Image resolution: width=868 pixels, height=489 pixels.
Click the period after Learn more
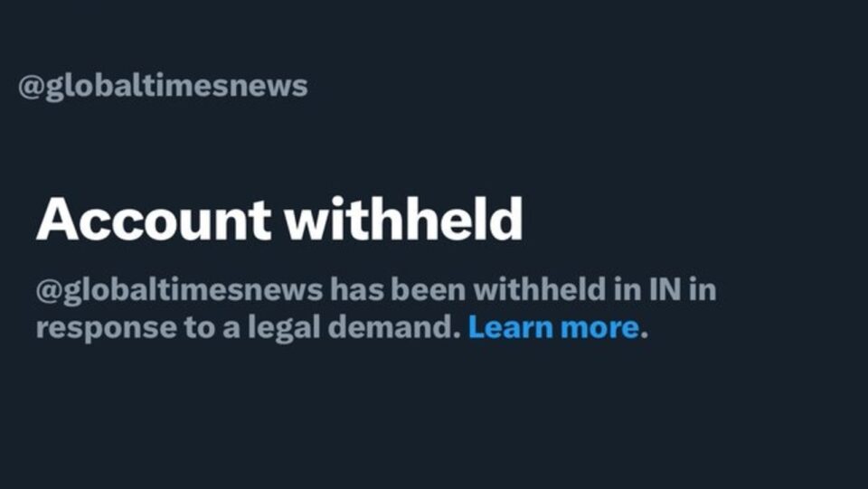(645, 329)
